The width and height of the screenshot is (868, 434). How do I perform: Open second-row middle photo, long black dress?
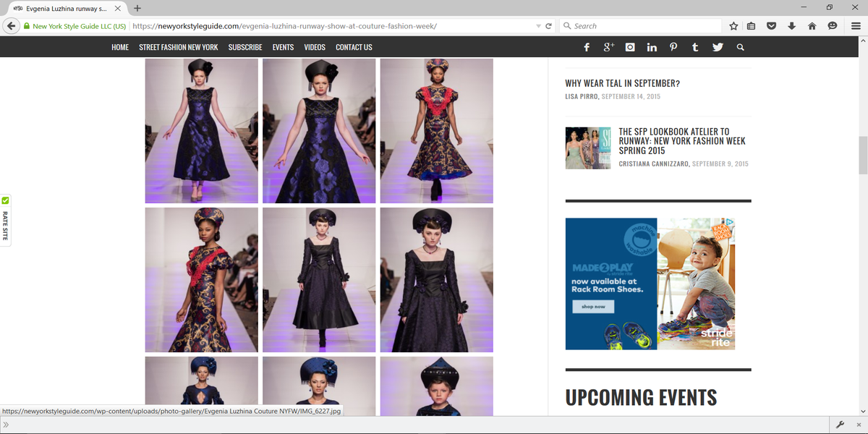tap(319, 280)
